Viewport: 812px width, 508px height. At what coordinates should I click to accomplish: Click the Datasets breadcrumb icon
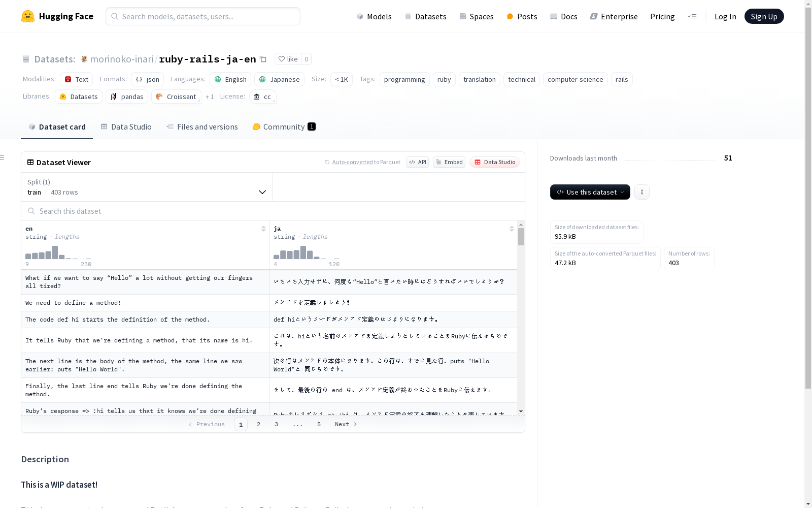tap(26, 59)
